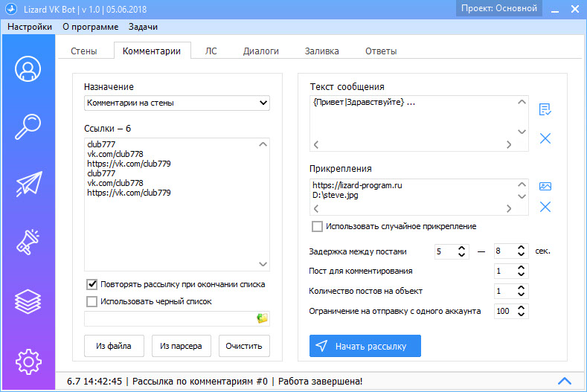
Task: Open the 'Проект: Основной' project selector
Action: tap(498, 8)
